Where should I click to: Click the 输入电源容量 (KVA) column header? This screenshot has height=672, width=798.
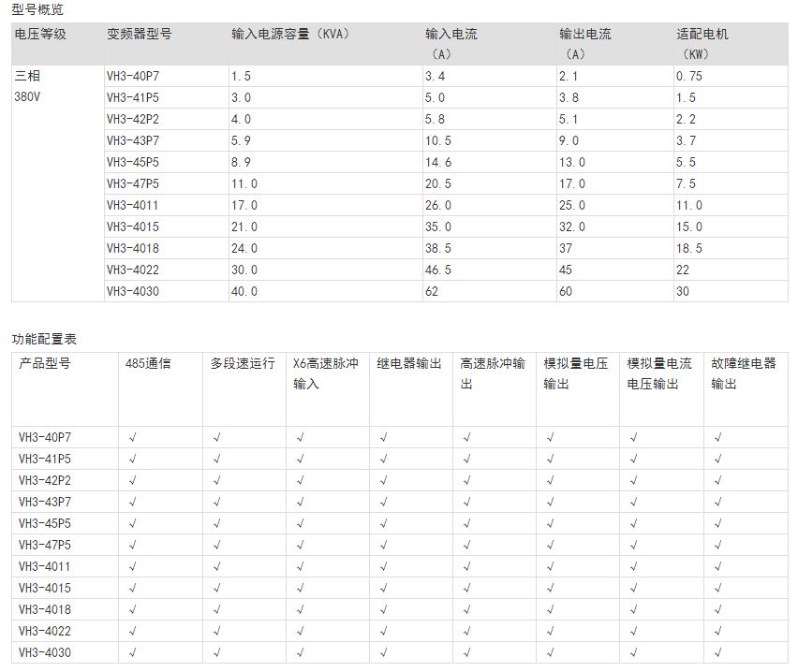coord(290,35)
